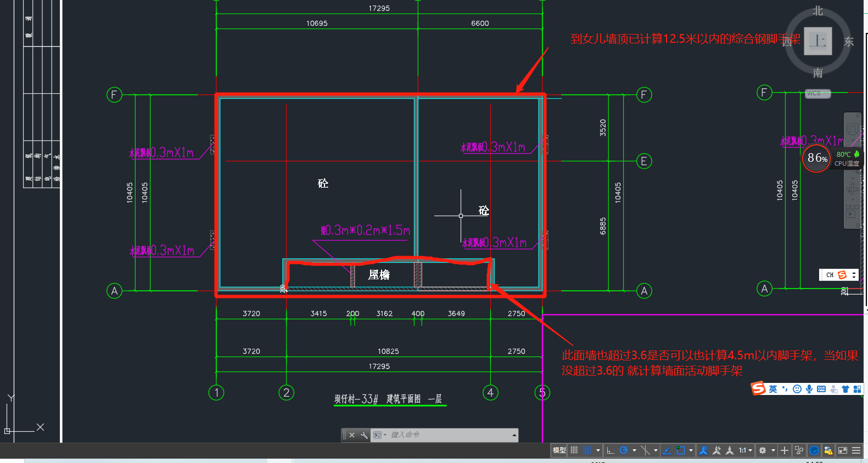This screenshot has height=463, width=868.
Task: Open object snap settings dropdown
Action: click(x=691, y=450)
